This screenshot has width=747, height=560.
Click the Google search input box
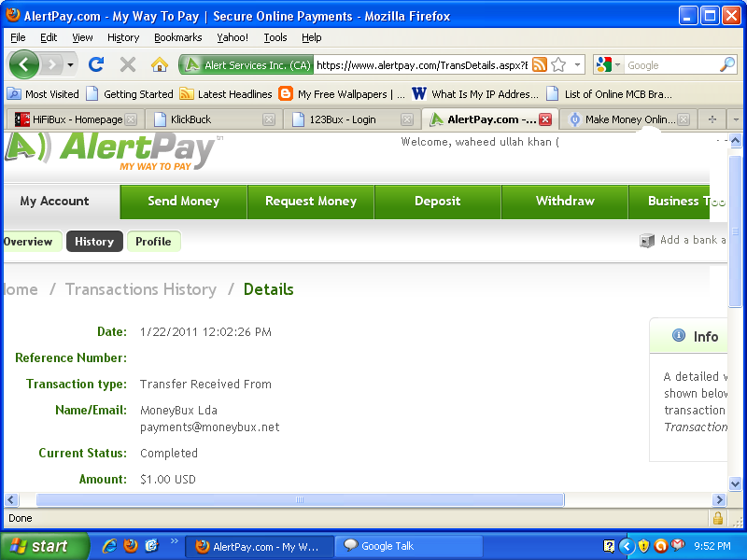click(670, 64)
